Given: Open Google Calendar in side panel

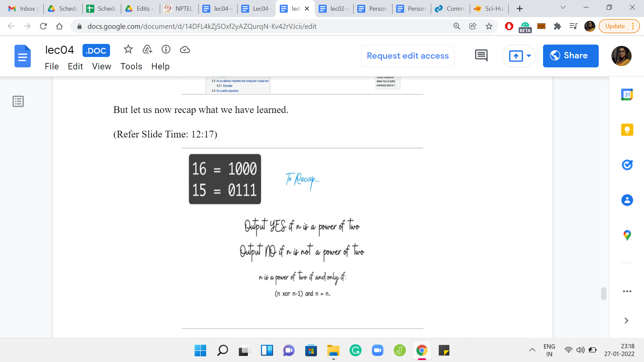Looking at the screenshot, I should (627, 95).
